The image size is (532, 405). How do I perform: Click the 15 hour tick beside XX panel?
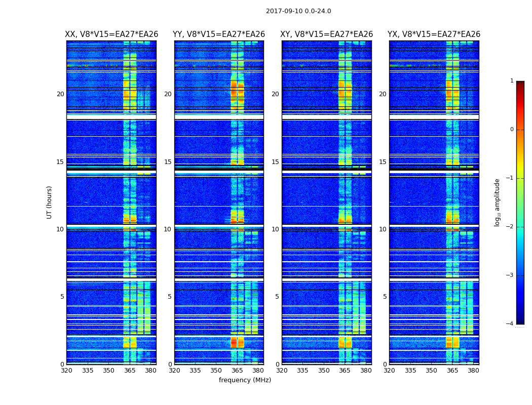(x=60, y=162)
